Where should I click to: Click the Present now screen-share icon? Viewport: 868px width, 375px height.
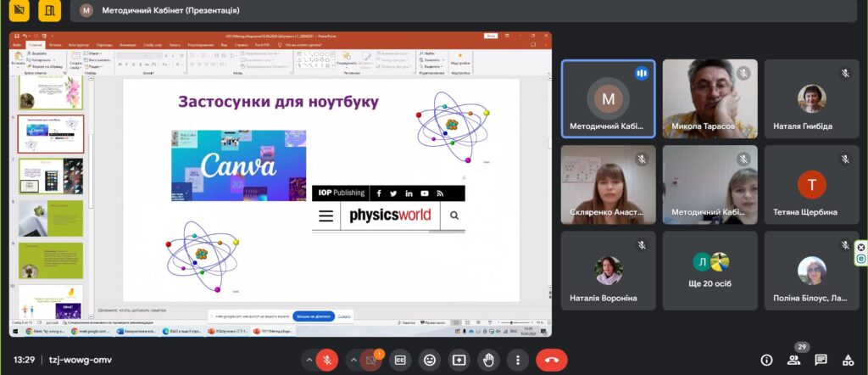pyautogui.click(x=459, y=360)
